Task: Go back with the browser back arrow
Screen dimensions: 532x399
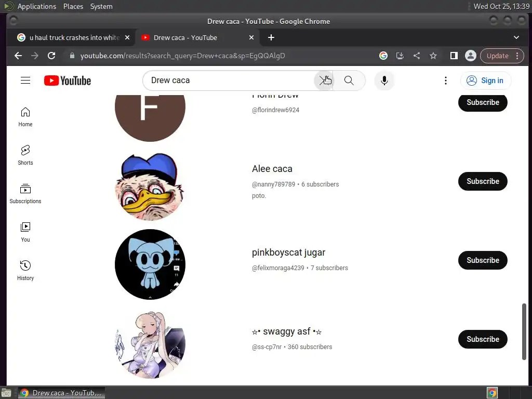Action: point(18,56)
